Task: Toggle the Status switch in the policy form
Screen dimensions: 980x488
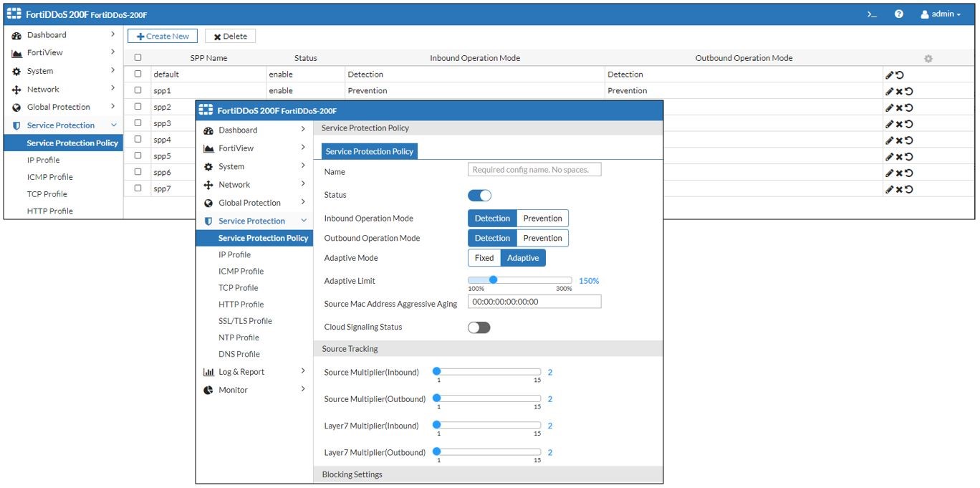Action: [x=479, y=194]
